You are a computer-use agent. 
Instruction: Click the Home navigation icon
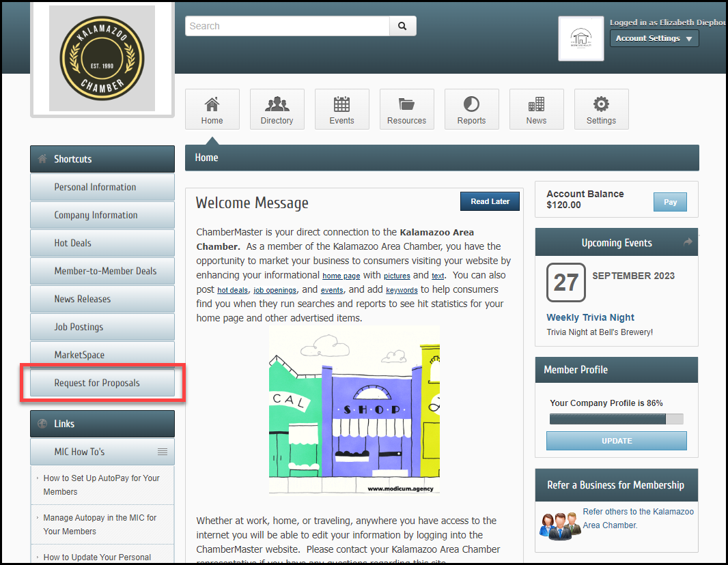pyautogui.click(x=212, y=104)
